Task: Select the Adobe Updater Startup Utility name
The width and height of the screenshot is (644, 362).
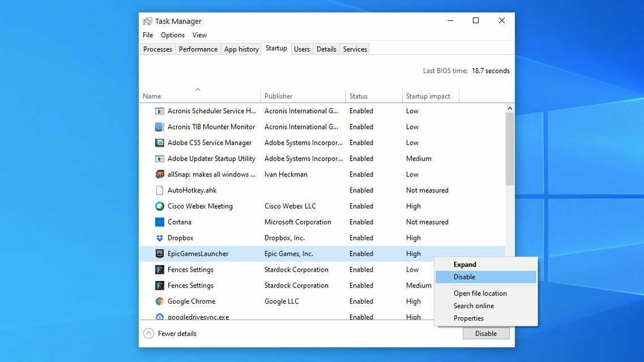Action: pos(211,158)
